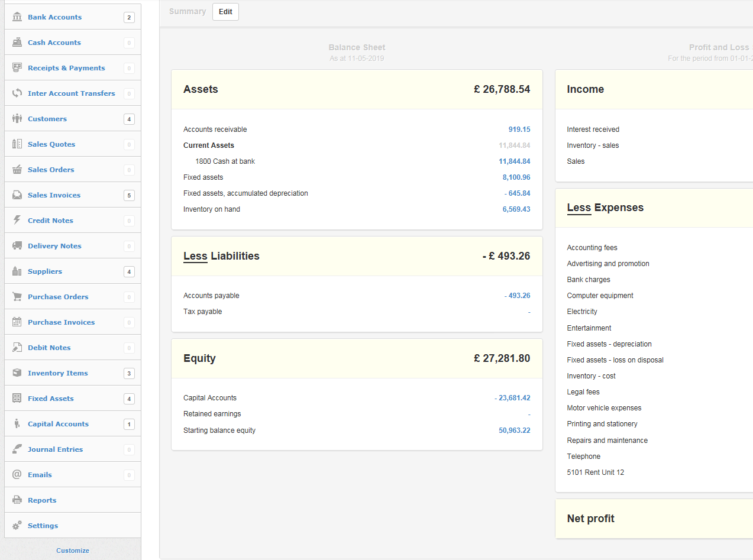Click Fixed assets value 8,100.96
The height and width of the screenshot is (560, 753).
point(516,177)
